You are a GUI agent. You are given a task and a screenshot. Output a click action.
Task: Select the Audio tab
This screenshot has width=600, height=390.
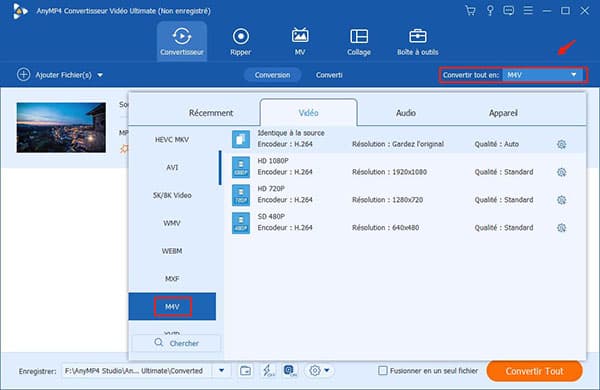click(406, 113)
